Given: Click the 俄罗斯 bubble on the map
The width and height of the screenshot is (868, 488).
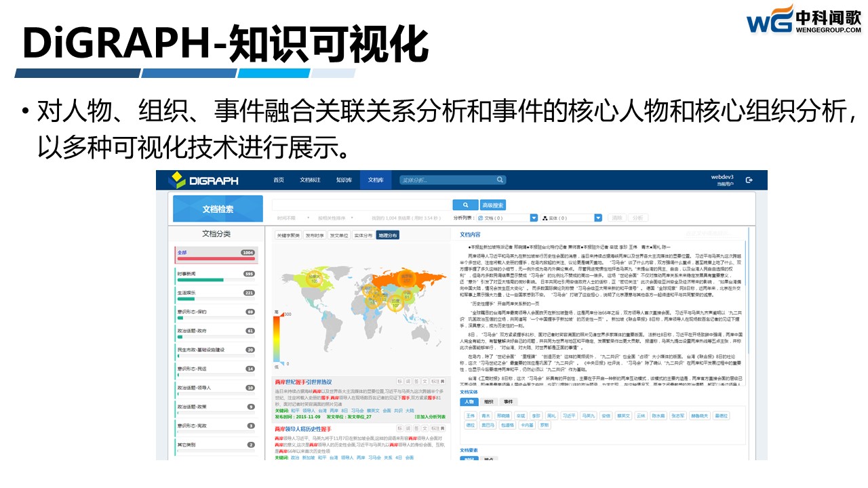Looking at the screenshot, I should pyautogui.click(x=407, y=278).
